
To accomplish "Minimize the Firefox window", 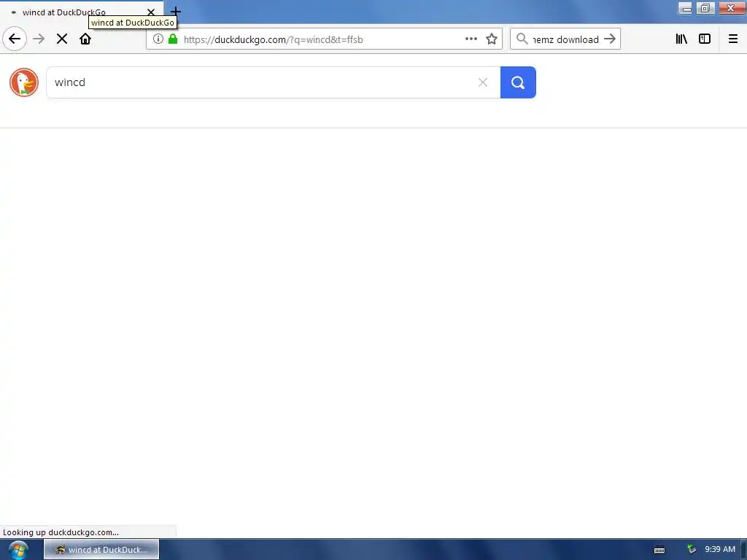I will 686,8.
